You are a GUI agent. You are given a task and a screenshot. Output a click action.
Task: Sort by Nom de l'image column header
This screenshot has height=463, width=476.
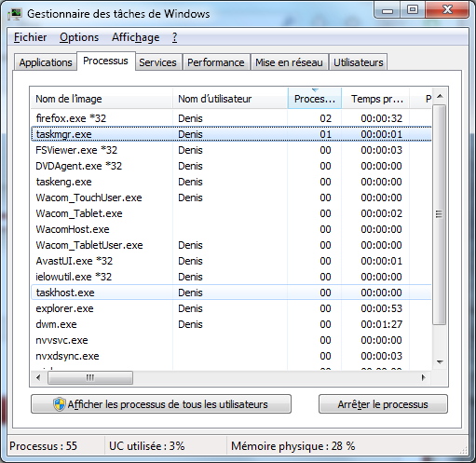pos(101,99)
